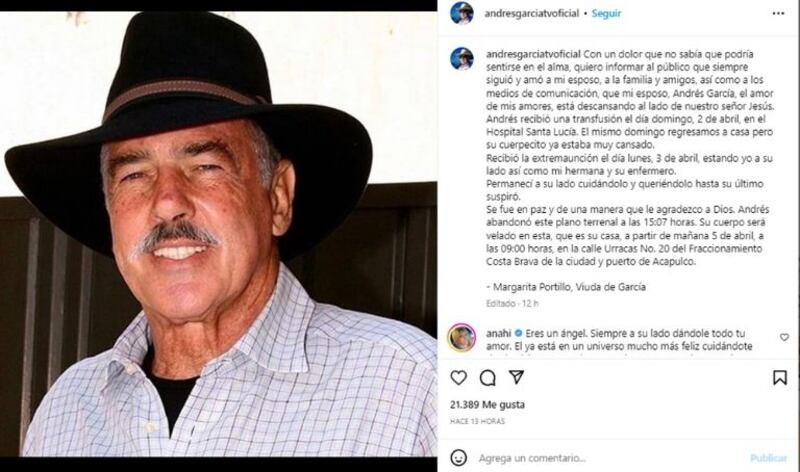Share post using the paper plane icon
This screenshot has height=472, width=800.
click(516, 377)
